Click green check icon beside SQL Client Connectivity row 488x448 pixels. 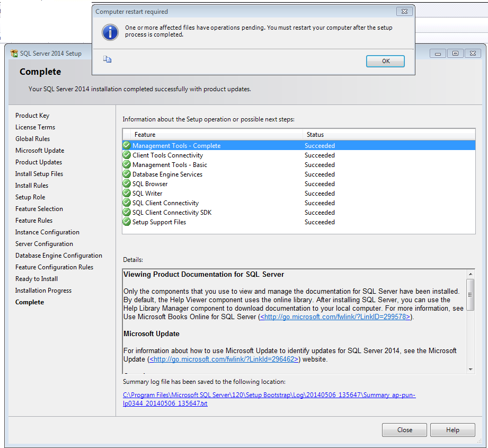[x=126, y=203]
